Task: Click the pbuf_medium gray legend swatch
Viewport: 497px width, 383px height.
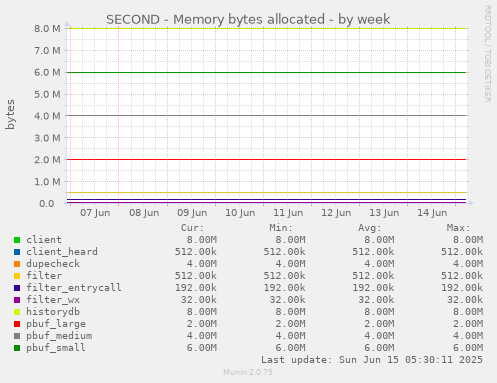Action: click(x=17, y=336)
